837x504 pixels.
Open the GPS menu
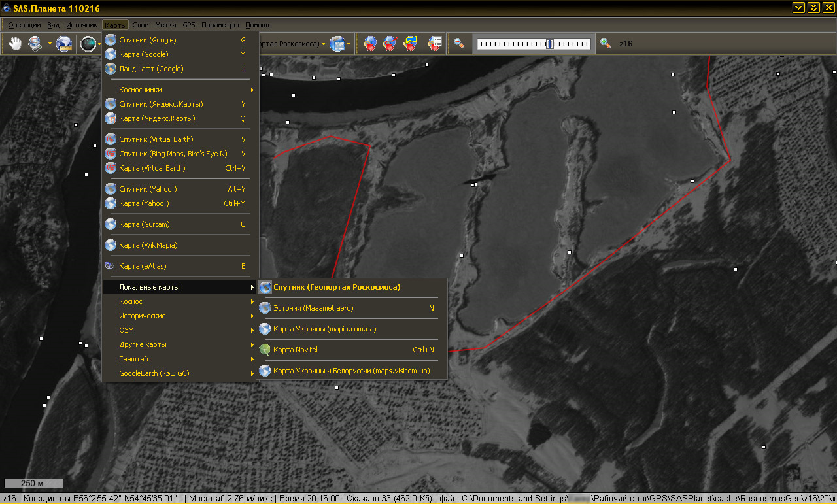[x=189, y=25]
